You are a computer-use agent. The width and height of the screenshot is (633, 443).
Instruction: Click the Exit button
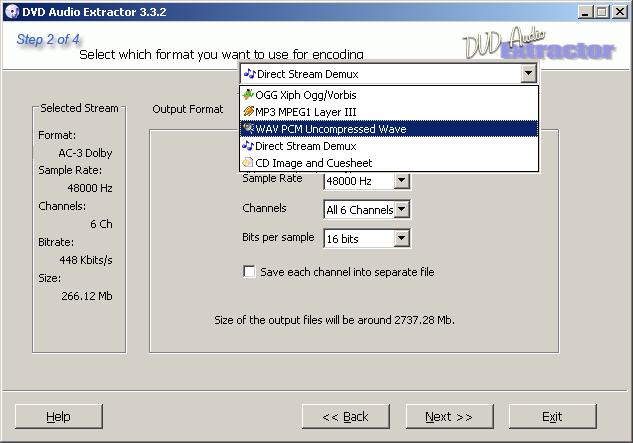tap(553, 416)
